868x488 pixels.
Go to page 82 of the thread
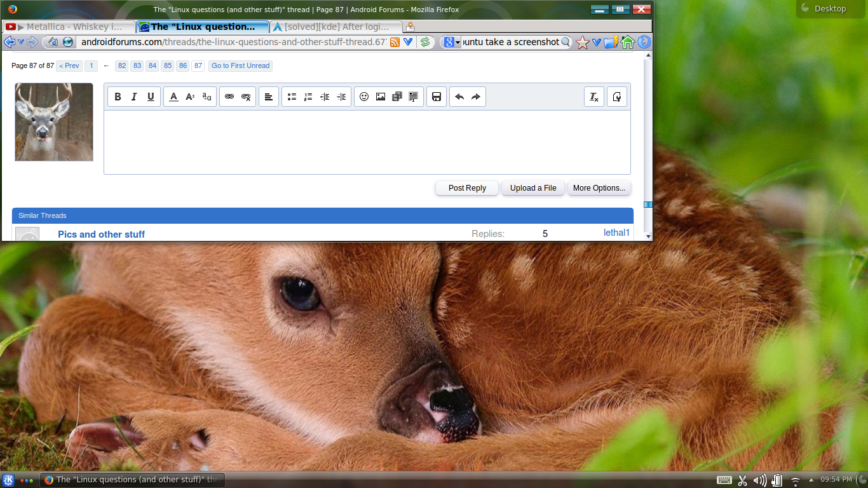[x=122, y=65]
